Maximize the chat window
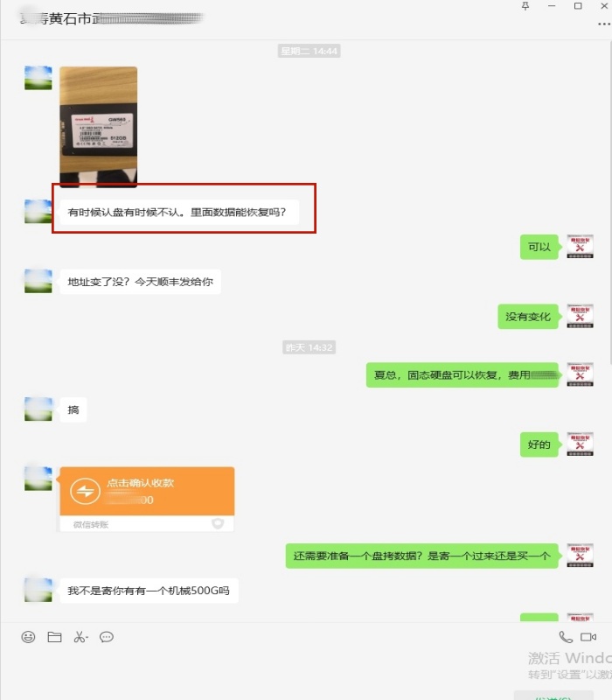This screenshot has width=612, height=700. pos(578,6)
